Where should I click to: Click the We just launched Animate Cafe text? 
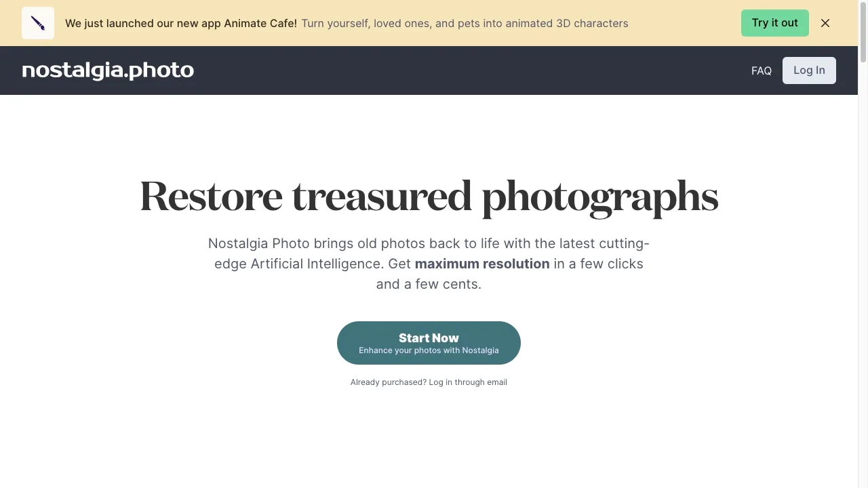[x=181, y=23]
